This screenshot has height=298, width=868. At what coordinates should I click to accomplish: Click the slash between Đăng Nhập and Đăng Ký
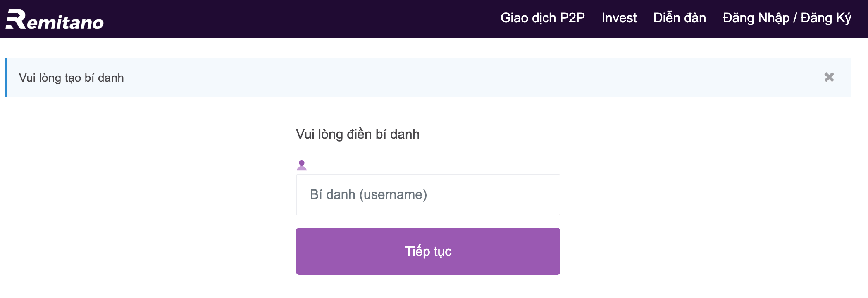click(x=794, y=18)
